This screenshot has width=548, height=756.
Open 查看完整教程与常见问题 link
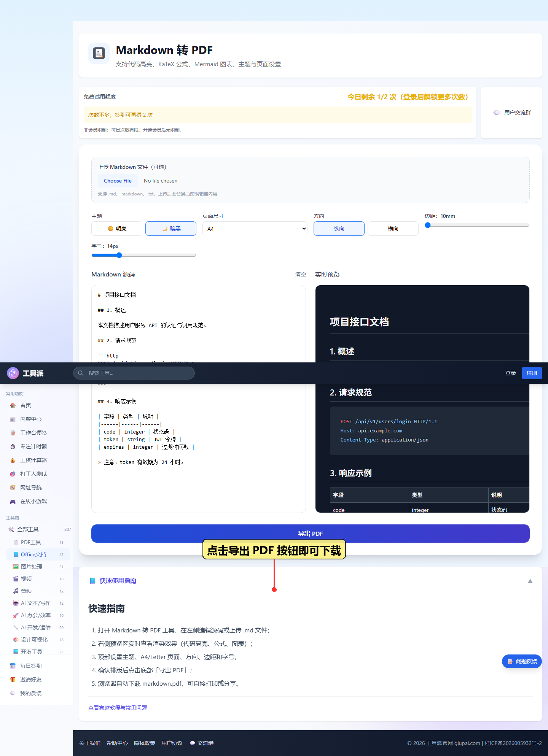pos(121,708)
